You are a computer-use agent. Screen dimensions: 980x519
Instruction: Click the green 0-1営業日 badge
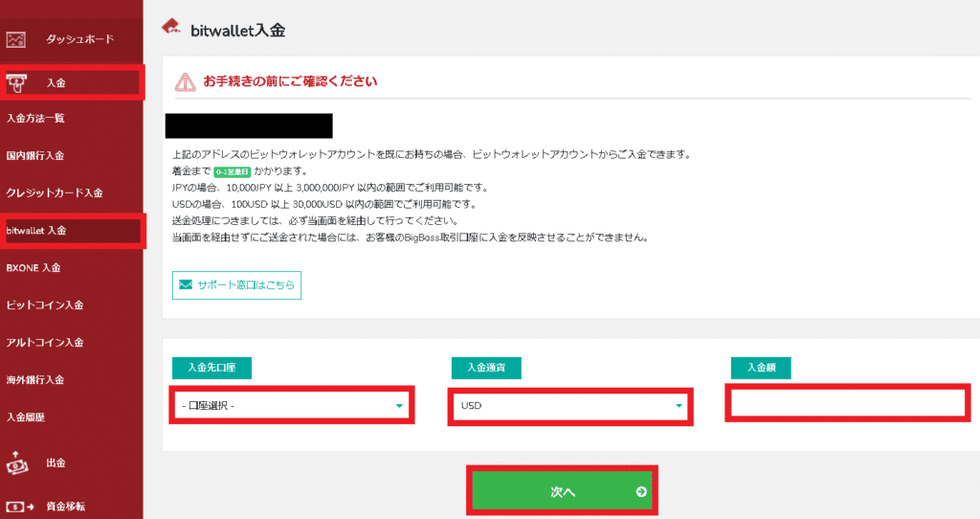click(232, 172)
